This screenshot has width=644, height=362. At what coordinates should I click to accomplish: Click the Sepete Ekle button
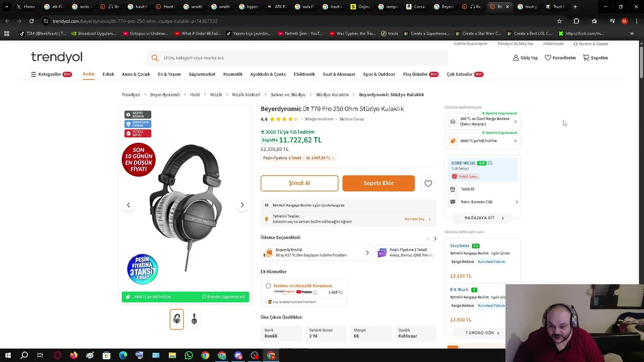(x=378, y=183)
